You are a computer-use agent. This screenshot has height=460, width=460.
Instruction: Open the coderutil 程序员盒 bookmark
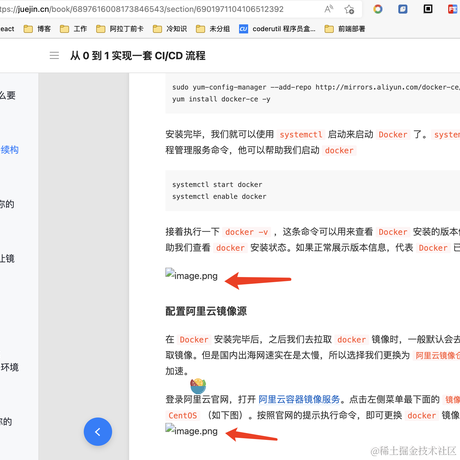277,29
